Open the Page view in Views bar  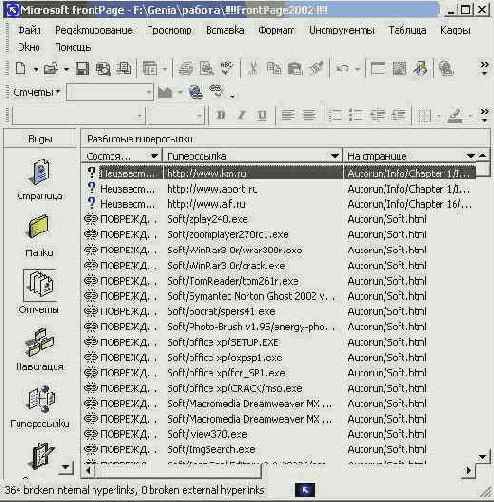click(x=40, y=179)
